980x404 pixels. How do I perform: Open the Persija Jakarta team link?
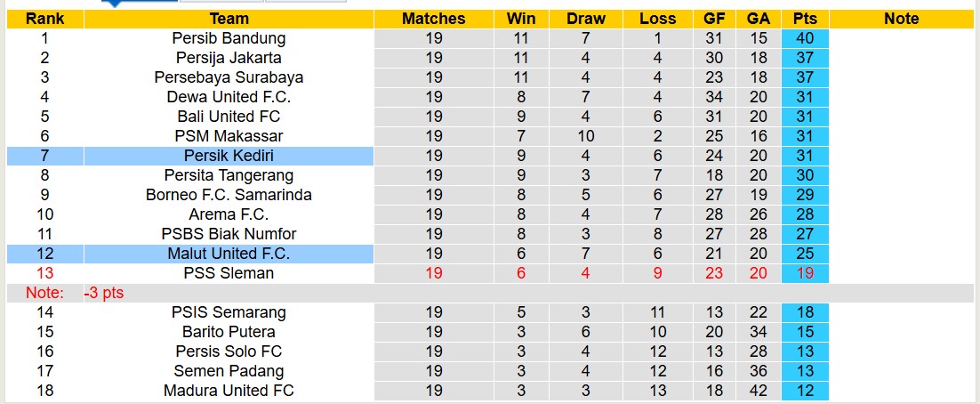click(229, 58)
